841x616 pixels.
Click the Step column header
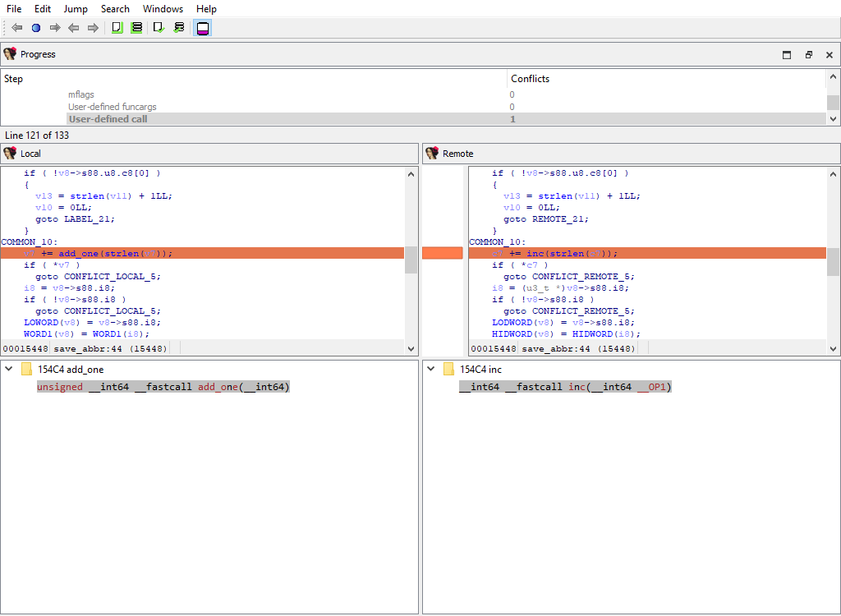pyautogui.click(x=14, y=79)
